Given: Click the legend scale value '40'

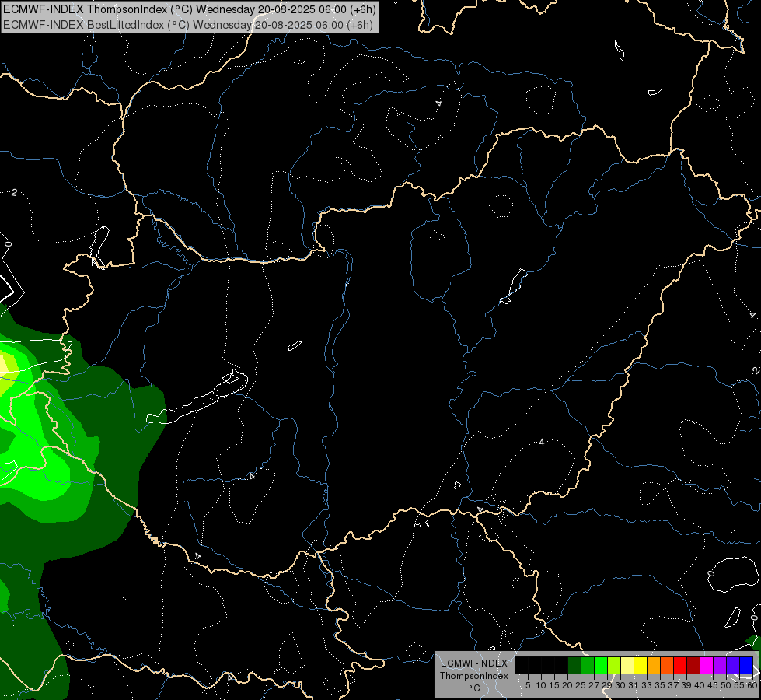Looking at the screenshot, I should [700, 685].
